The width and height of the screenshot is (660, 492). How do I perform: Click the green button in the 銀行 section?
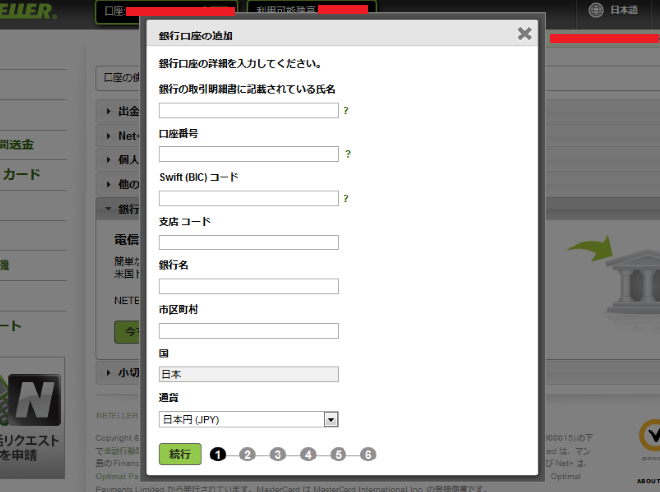pyautogui.click(x=127, y=332)
